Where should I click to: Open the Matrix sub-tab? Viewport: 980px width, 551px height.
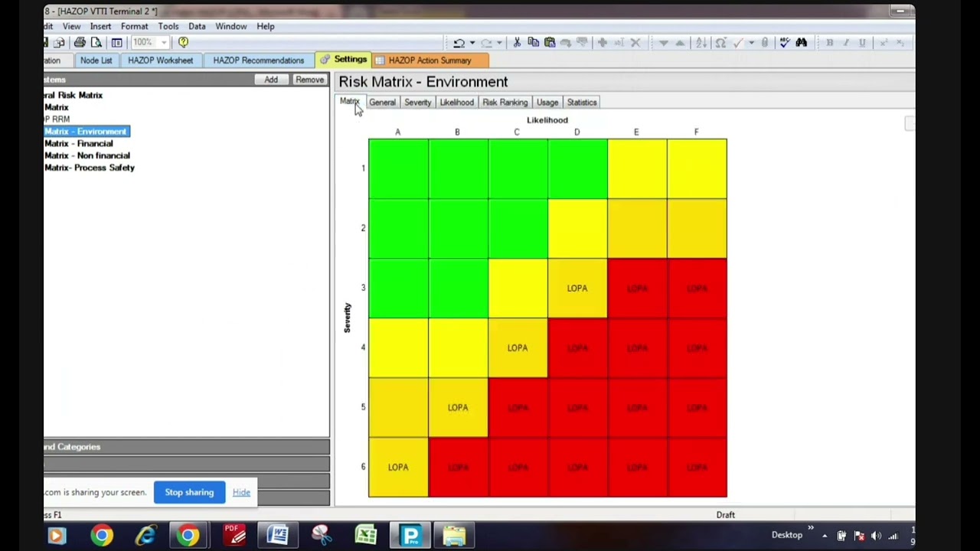[349, 102]
